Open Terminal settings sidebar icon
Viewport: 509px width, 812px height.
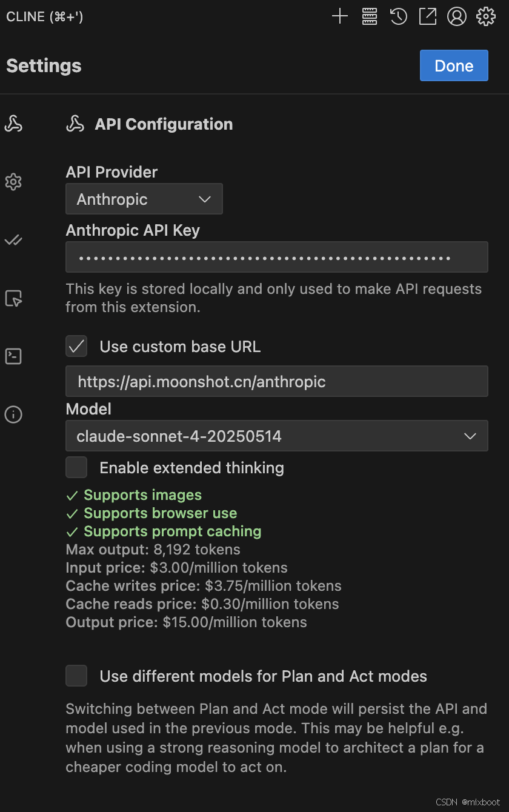click(x=13, y=356)
